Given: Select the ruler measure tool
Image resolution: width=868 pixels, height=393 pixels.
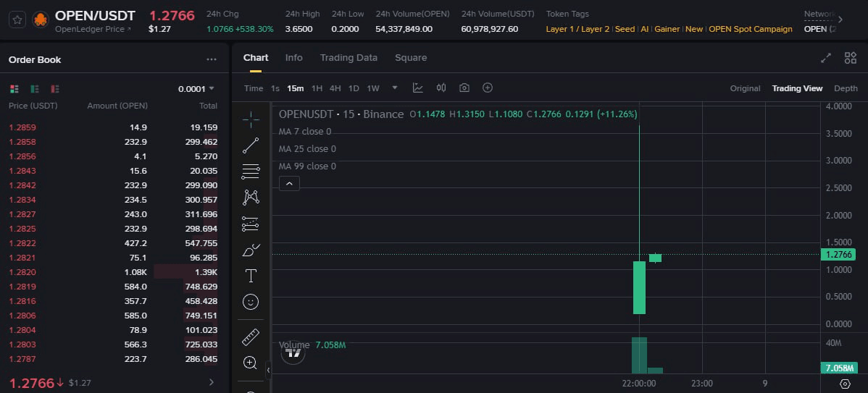Looking at the screenshot, I should point(251,337).
